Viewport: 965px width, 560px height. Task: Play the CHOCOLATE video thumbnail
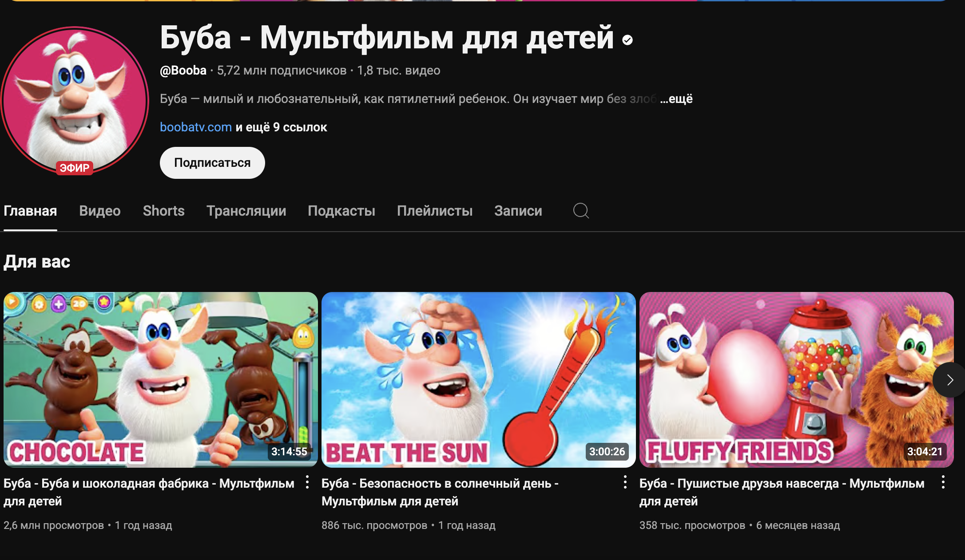(161, 380)
